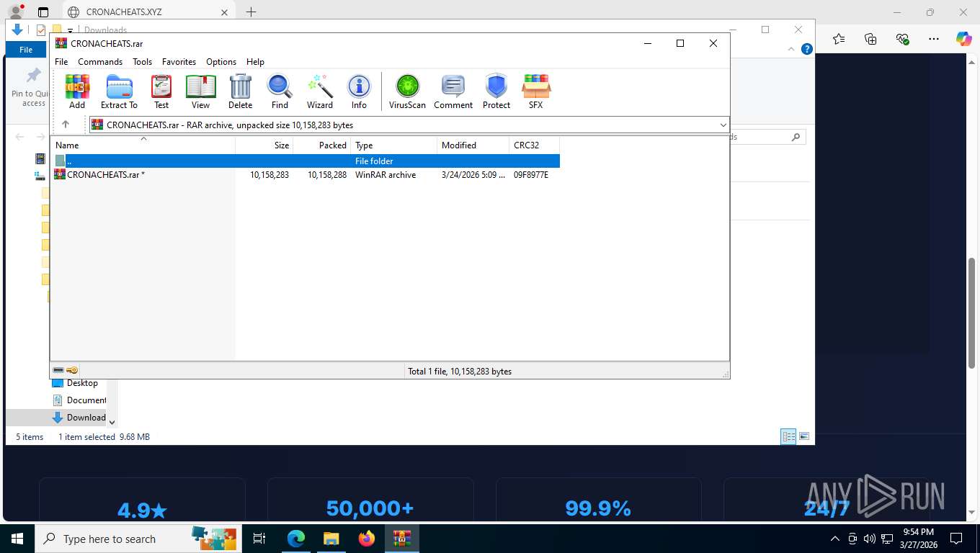This screenshot has height=553, width=980.
Task: Open Firefox from taskbar
Action: coord(367,539)
